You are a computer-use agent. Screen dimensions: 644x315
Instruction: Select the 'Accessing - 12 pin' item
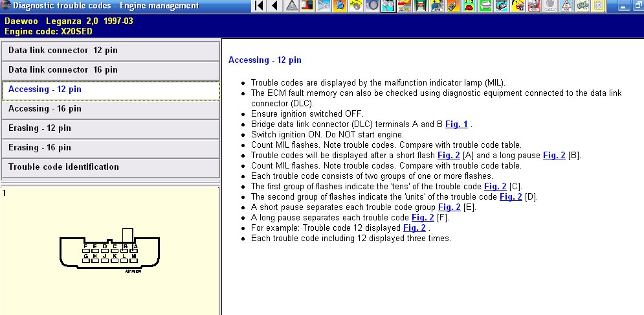[111, 89]
